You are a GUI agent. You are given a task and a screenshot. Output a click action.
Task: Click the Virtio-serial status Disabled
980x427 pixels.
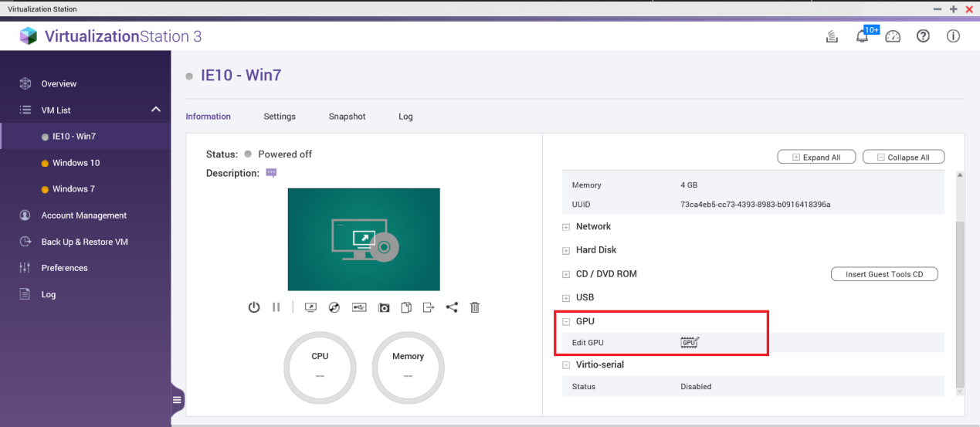(696, 386)
